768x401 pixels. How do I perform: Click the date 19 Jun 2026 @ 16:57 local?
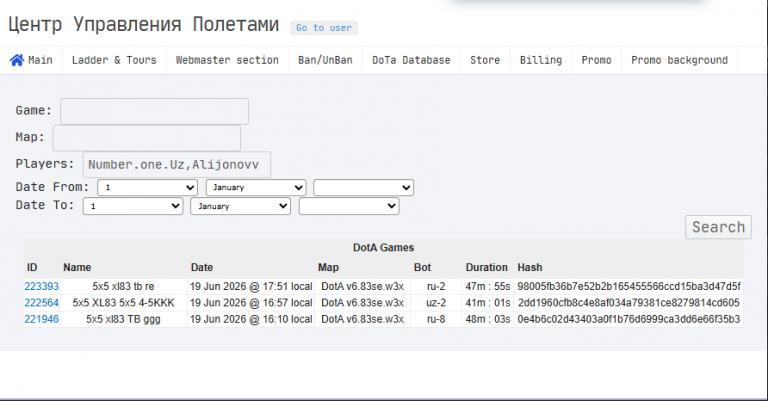(x=251, y=303)
